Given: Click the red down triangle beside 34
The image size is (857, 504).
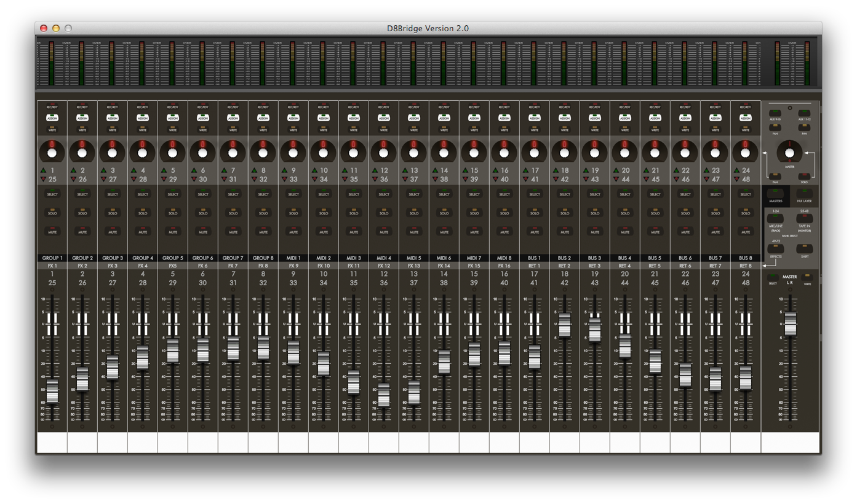Looking at the screenshot, I should click(315, 179).
